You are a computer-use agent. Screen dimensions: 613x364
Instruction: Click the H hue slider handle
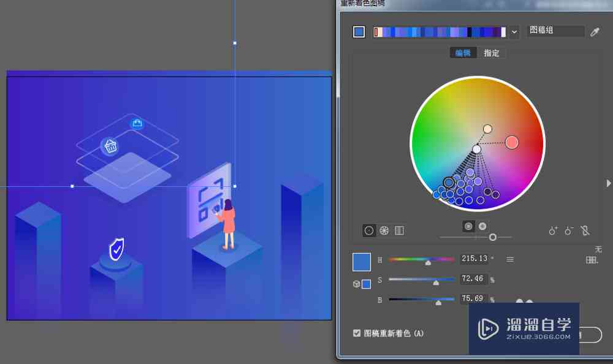pyautogui.click(x=428, y=263)
